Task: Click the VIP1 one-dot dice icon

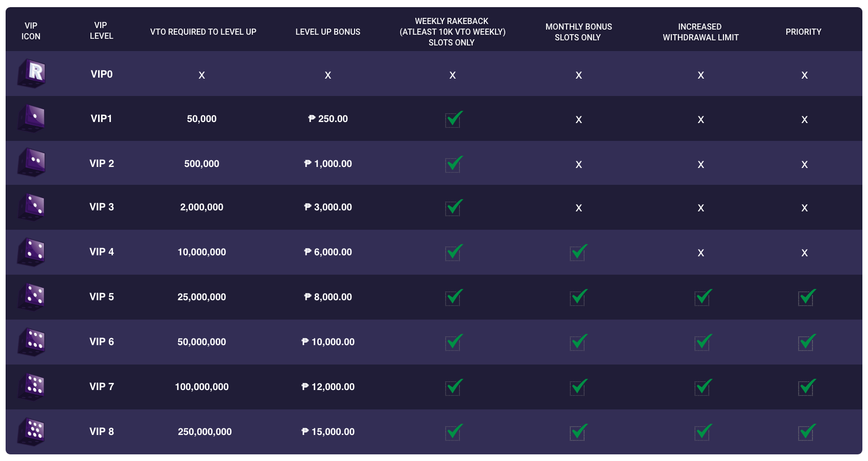Action: click(32, 118)
